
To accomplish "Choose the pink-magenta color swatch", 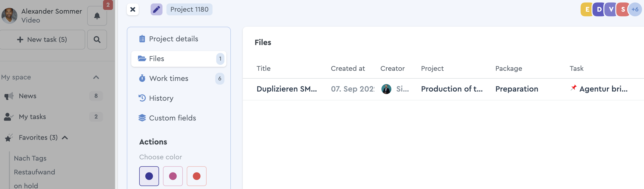I will coord(173,176).
